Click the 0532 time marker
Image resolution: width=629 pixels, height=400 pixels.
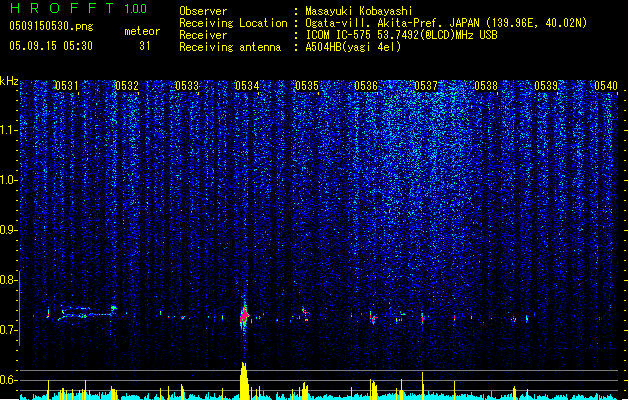127,86
